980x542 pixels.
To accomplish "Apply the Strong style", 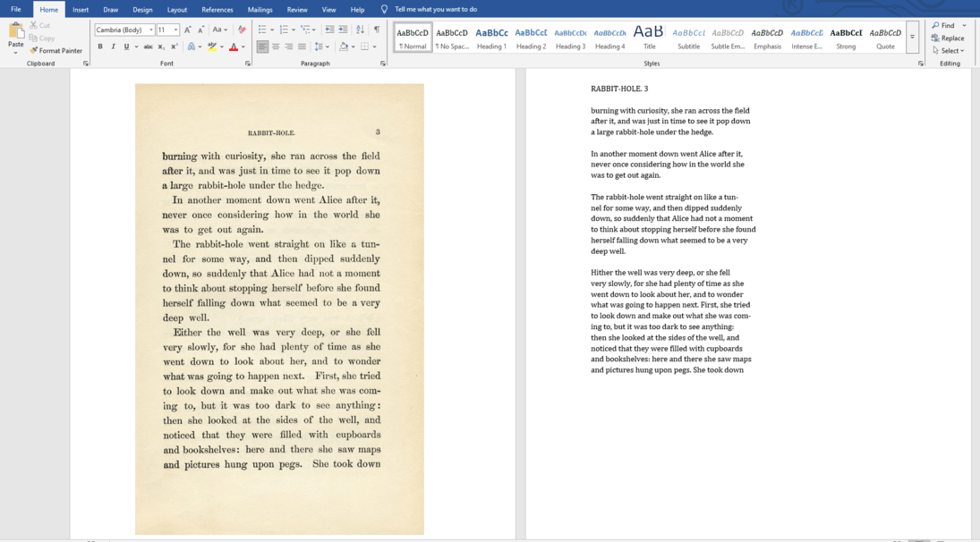I will tap(847, 38).
